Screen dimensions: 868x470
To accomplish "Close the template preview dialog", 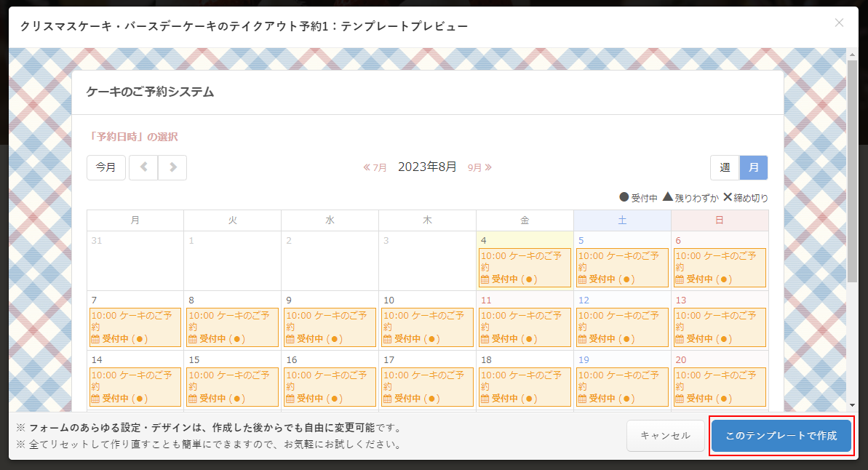I will [839, 23].
